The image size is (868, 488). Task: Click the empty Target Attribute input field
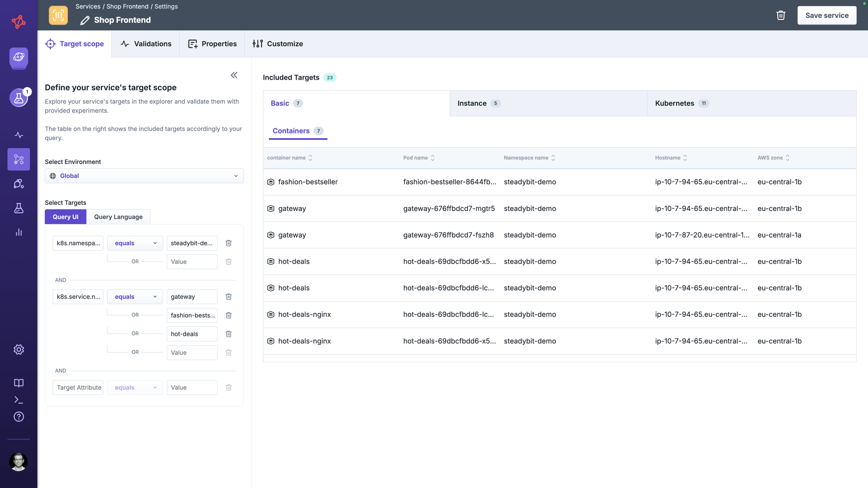pos(78,388)
